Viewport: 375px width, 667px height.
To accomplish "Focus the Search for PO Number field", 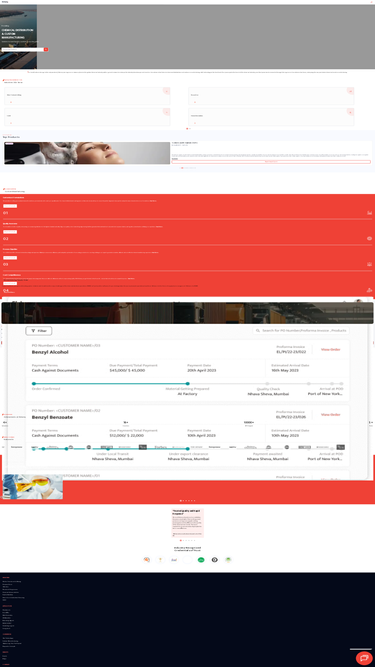I will 301,331.
